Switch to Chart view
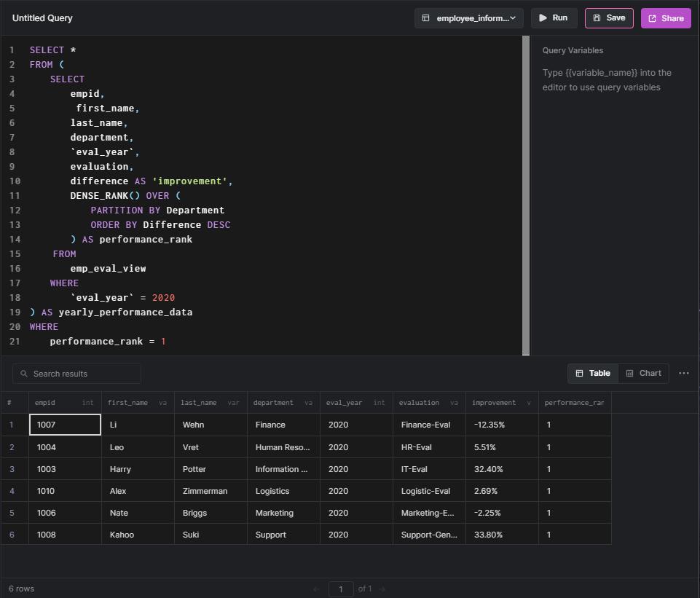Image resolution: width=700 pixels, height=598 pixels. 643,373
